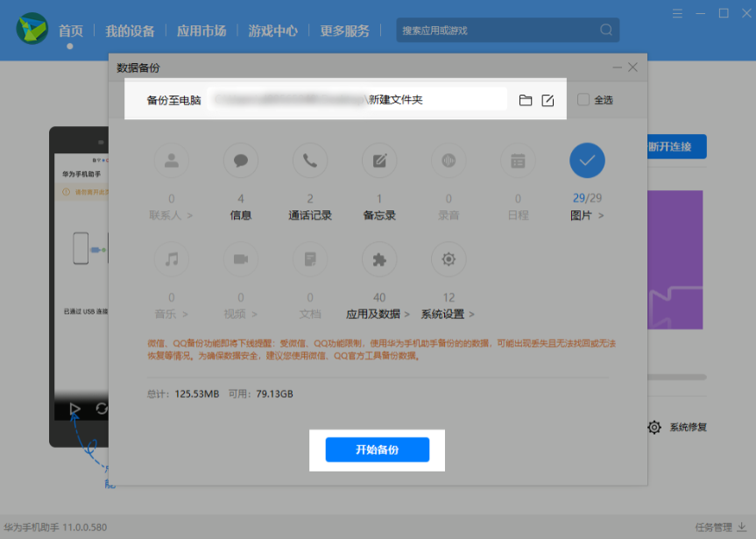Open the 应用市场 tab
Screen dimensions: 756x539
(201, 31)
